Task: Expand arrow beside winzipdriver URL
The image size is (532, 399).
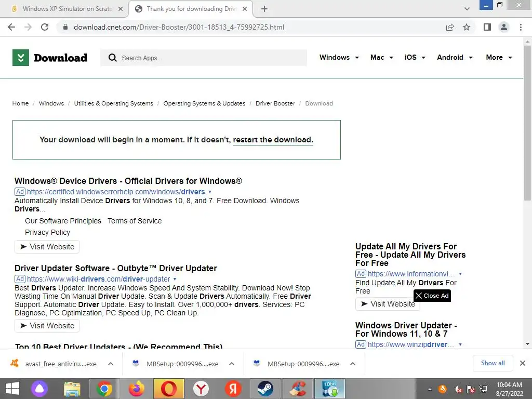Action: pos(460,344)
